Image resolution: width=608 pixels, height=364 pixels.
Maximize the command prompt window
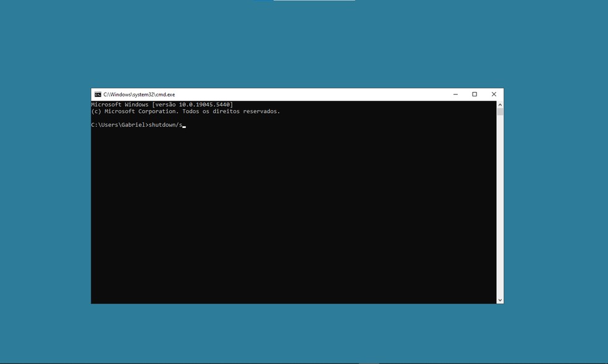(474, 94)
